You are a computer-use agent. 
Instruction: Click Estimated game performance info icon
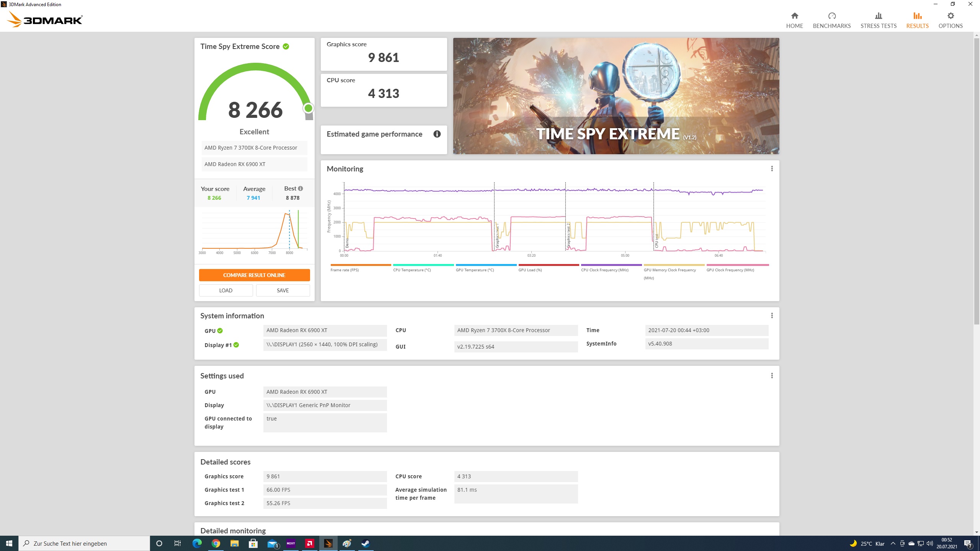pos(437,134)
